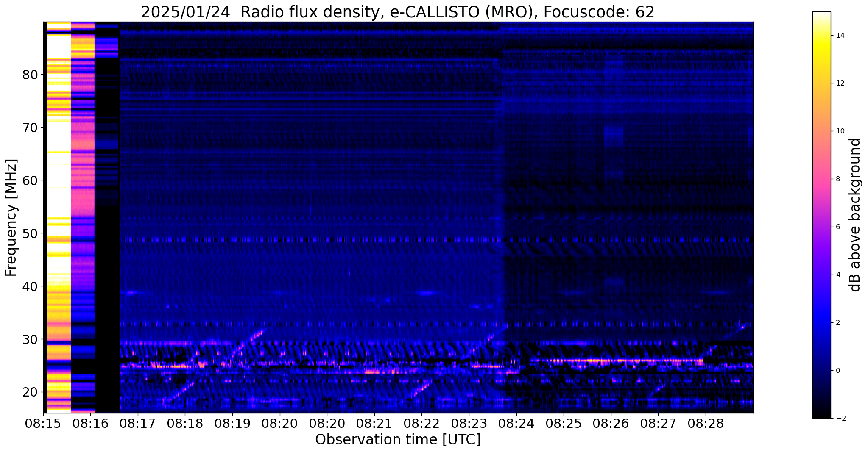Click the pink-orange column near 08:16
The height and width of the screenshot is (452, 868).
(x=83, y=217)
